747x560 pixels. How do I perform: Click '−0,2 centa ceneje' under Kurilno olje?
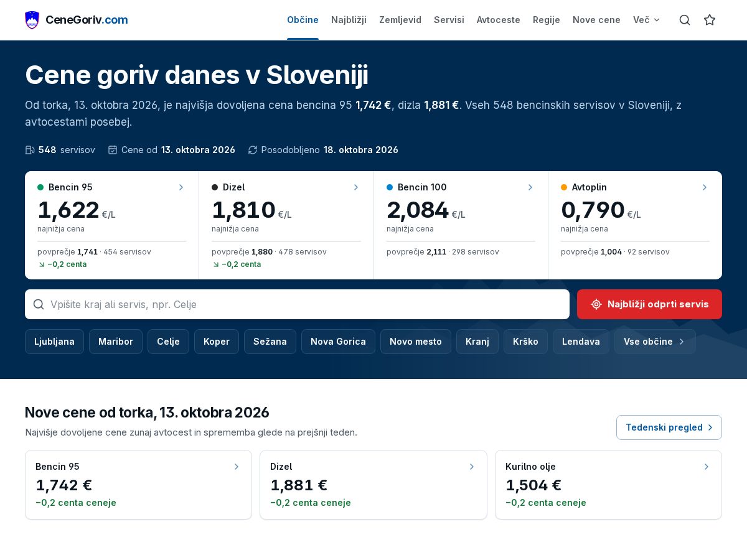pyautogui.click(x=546, y=503)
